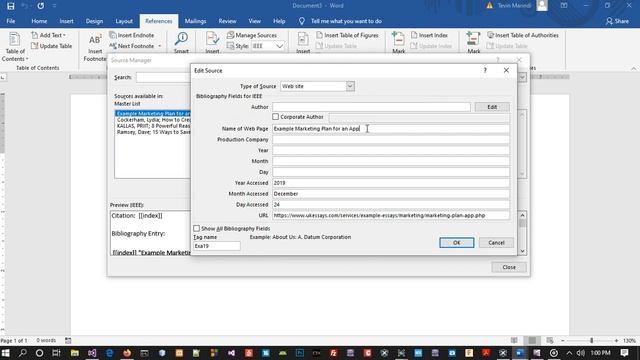Click Insert Table of Authorities
640x360 pixels.
(x=522, y=35)
